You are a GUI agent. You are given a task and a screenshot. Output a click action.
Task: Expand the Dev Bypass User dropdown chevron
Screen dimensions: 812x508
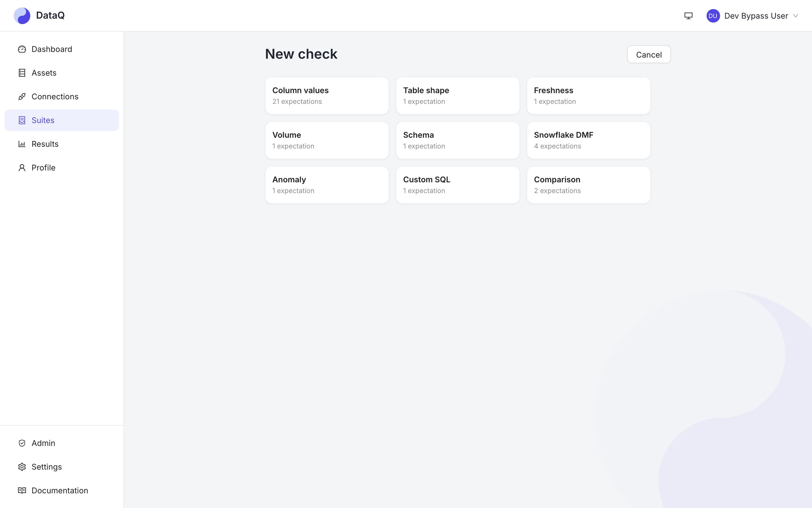[796, 16]
